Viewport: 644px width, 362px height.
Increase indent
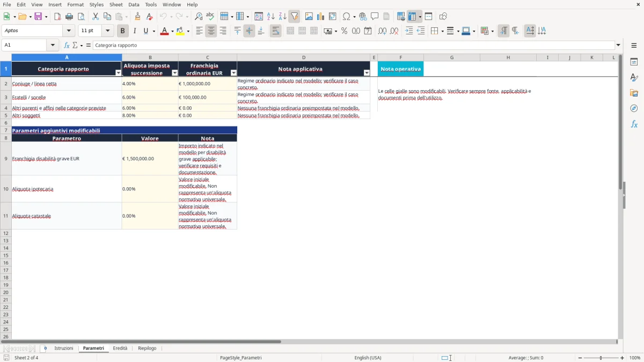point(409,31)
